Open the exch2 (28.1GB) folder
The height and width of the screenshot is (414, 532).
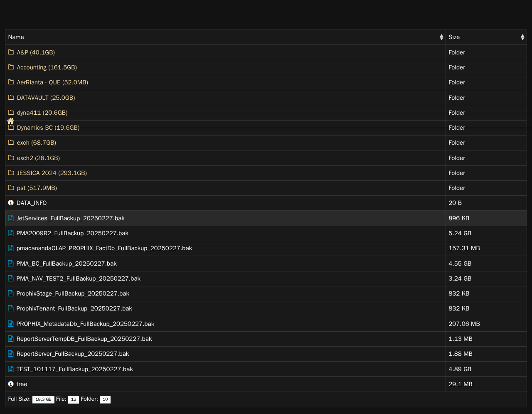click(x=38, y=158)
